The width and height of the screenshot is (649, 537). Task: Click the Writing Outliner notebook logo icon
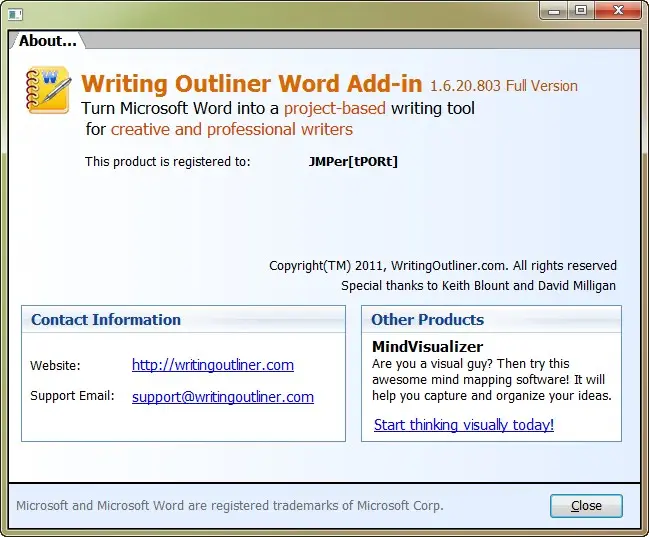[x=48, y=90]
